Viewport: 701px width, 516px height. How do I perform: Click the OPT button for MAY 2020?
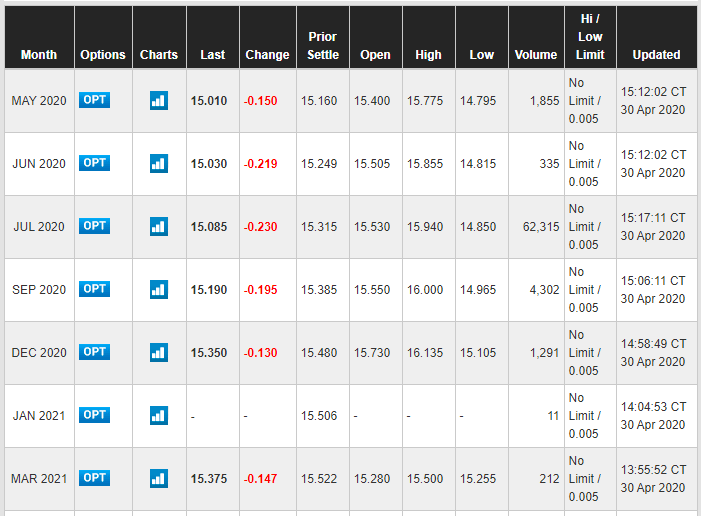click(94, 100)
